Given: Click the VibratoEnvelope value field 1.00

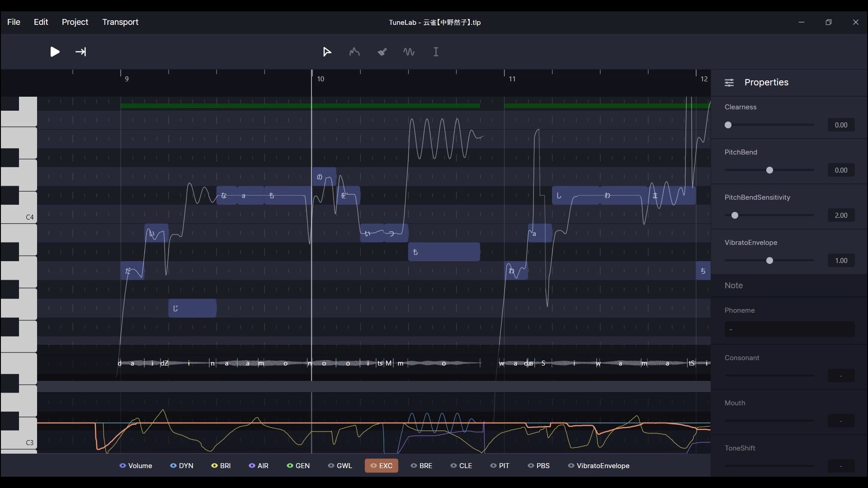Looking at the screenshot, I should [841, 261].
